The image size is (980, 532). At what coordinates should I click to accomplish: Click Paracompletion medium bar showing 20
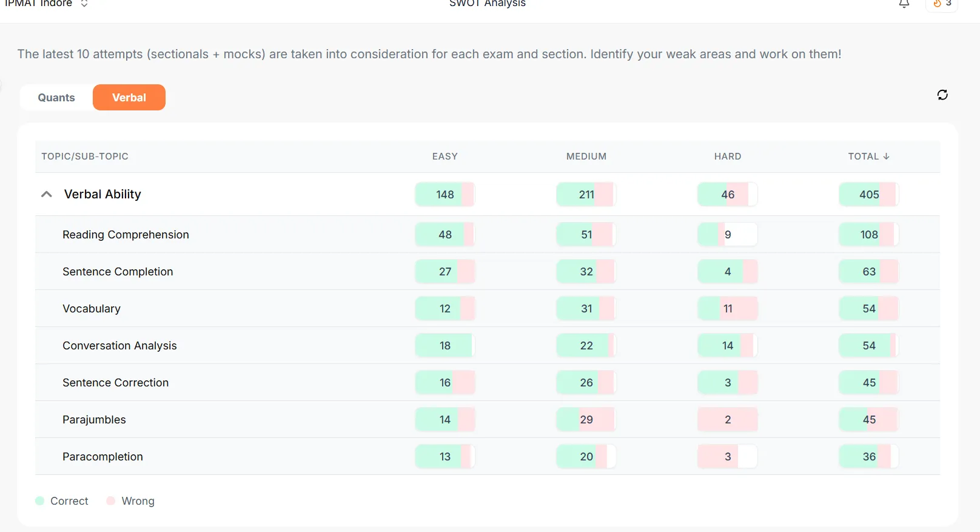[586, 457]
